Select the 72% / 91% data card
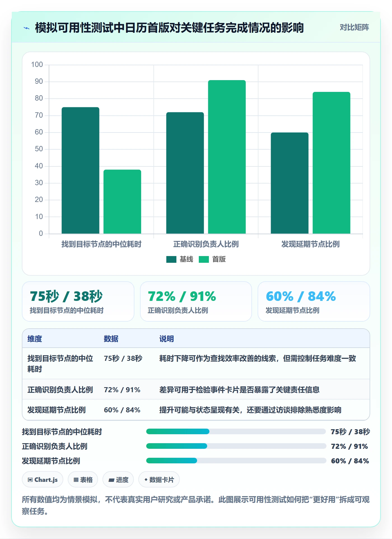Image resolution: width=392 pixels, height=539 pixels. (x=196, y=301)
